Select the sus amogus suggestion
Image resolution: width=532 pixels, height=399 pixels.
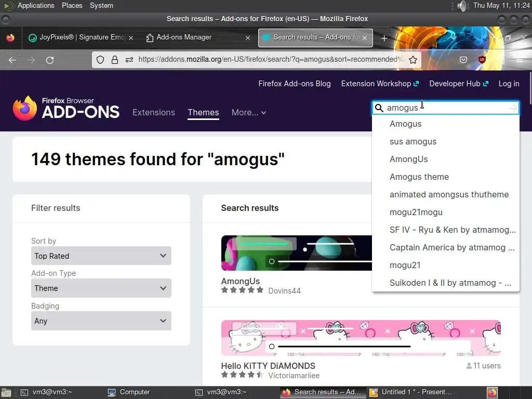tap(445, 141)
